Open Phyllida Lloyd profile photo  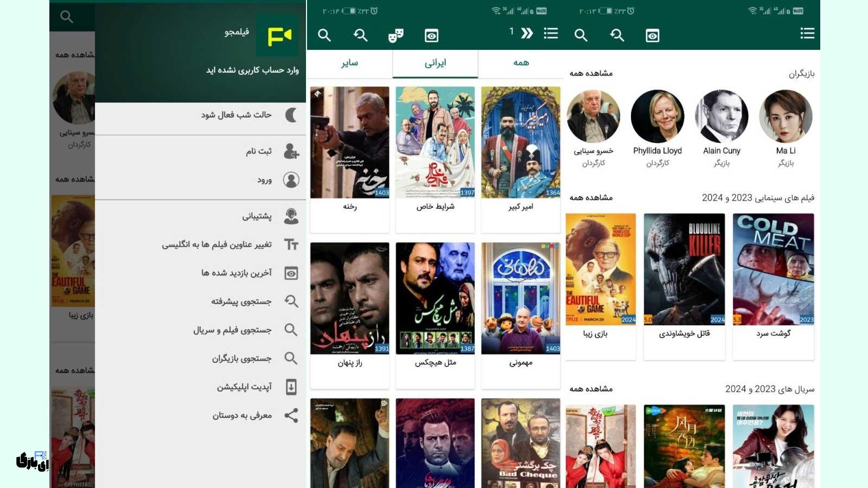tap(658, 117)
